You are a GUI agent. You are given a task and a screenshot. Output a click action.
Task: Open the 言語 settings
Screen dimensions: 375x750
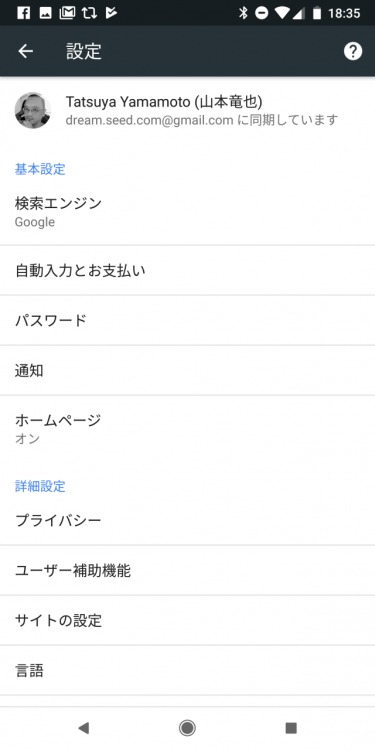(x=188, y=670)
